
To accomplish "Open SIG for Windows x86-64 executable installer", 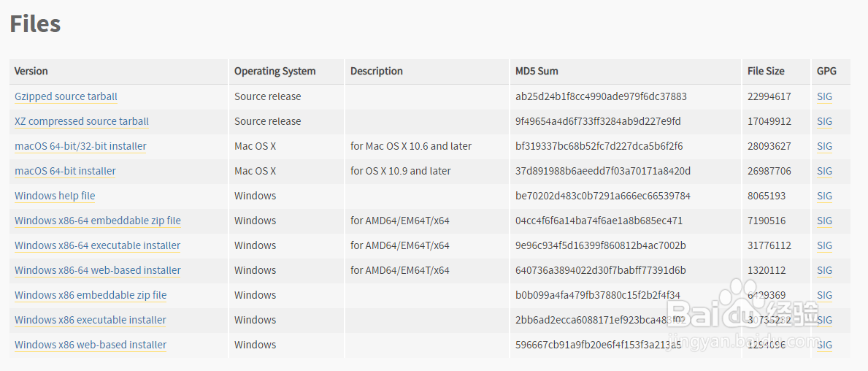I will pyautogui.click(x=824, y=245).
